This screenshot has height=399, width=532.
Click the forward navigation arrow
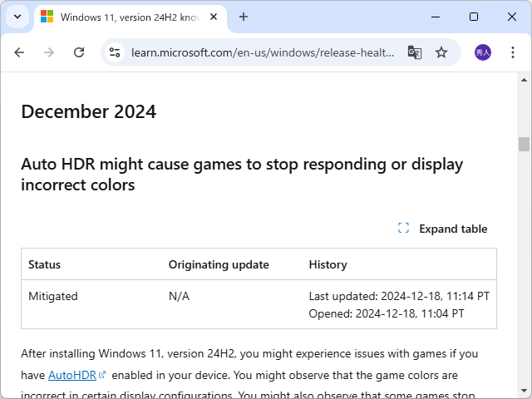[x=49, y=52]
